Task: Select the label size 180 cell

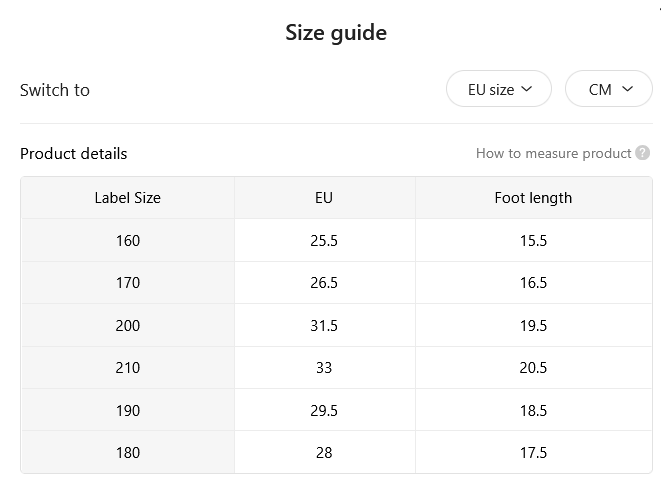Action: (128, 452)
